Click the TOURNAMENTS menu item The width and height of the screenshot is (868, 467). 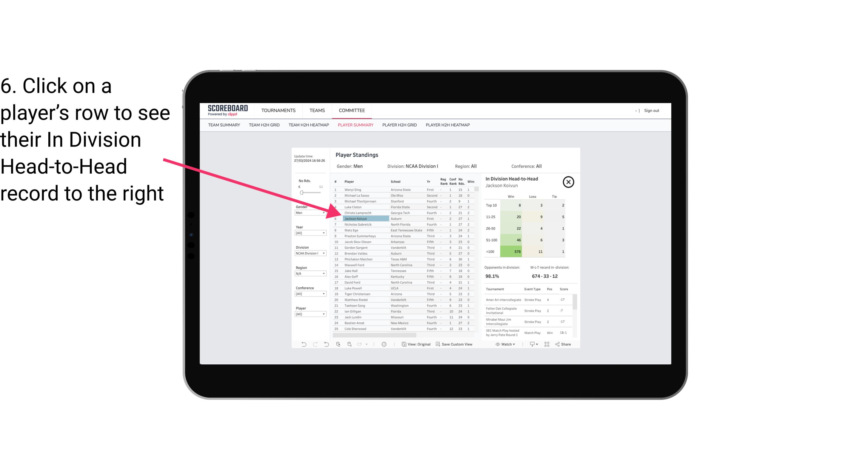278,110
